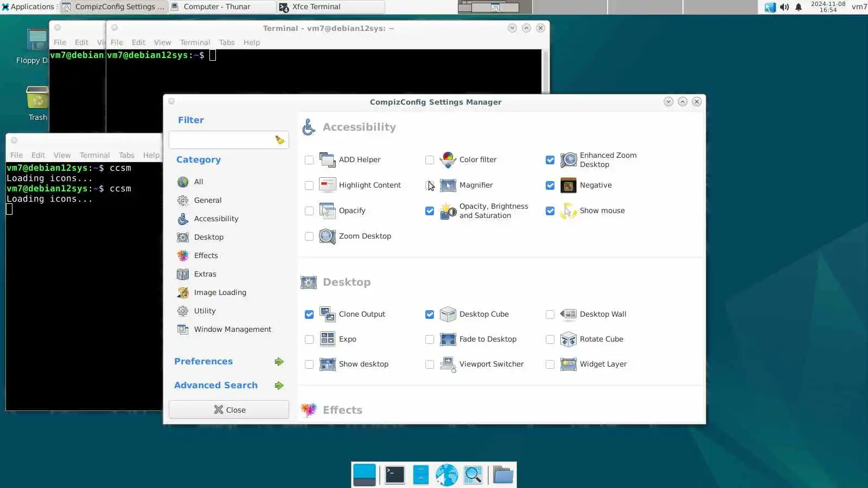Image resolution: width=868 pixels, height=488 pixels.
Task: Open Terminal menu in the terminal running ccsm
Action: 94,155
